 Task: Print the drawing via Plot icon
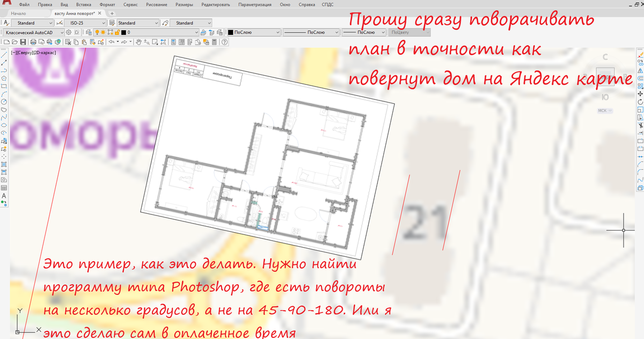(x=33, y=42)
